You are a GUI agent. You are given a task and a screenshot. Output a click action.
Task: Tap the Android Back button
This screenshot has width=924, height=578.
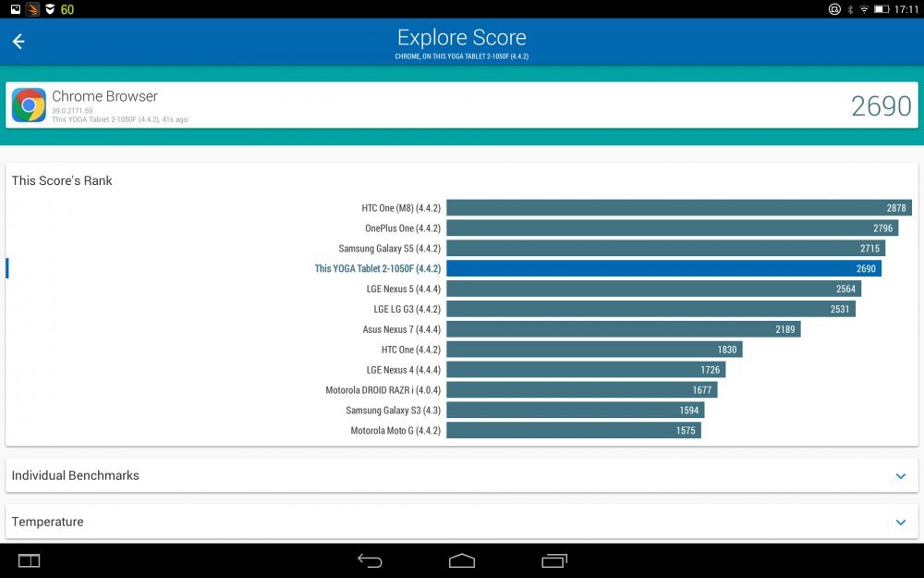pyautogui.click(x=369, y=560)
